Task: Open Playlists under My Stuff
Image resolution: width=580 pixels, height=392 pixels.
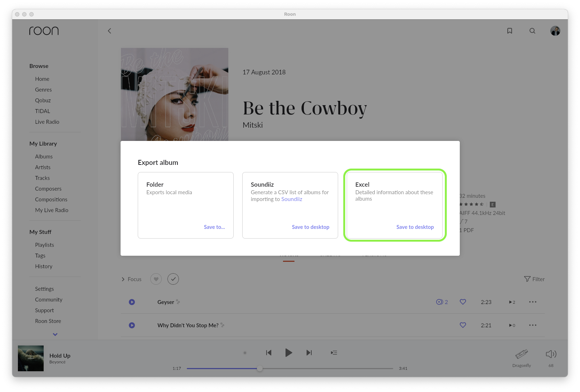Action: click(44, 245)
